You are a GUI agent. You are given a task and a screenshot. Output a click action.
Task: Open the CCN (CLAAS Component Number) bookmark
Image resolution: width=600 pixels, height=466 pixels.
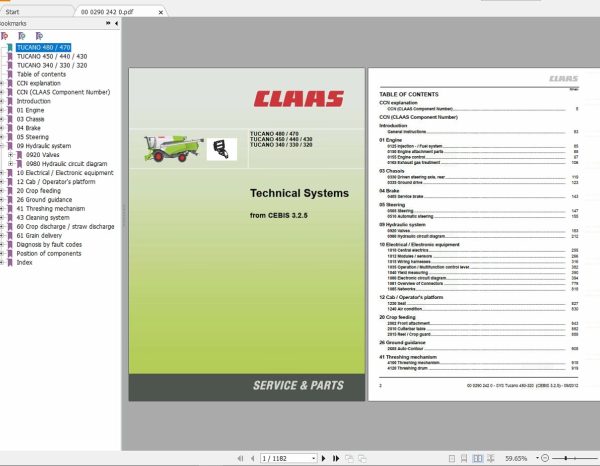(x=64, y=92)
